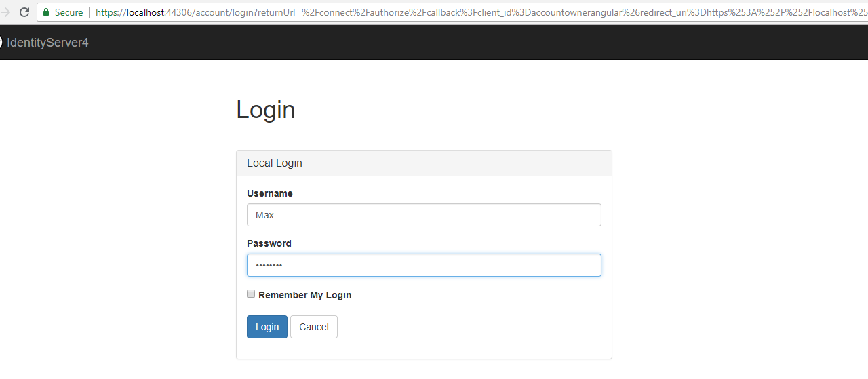
Task: Enable the Remember My Login checkbox
Action: [251, 294]
